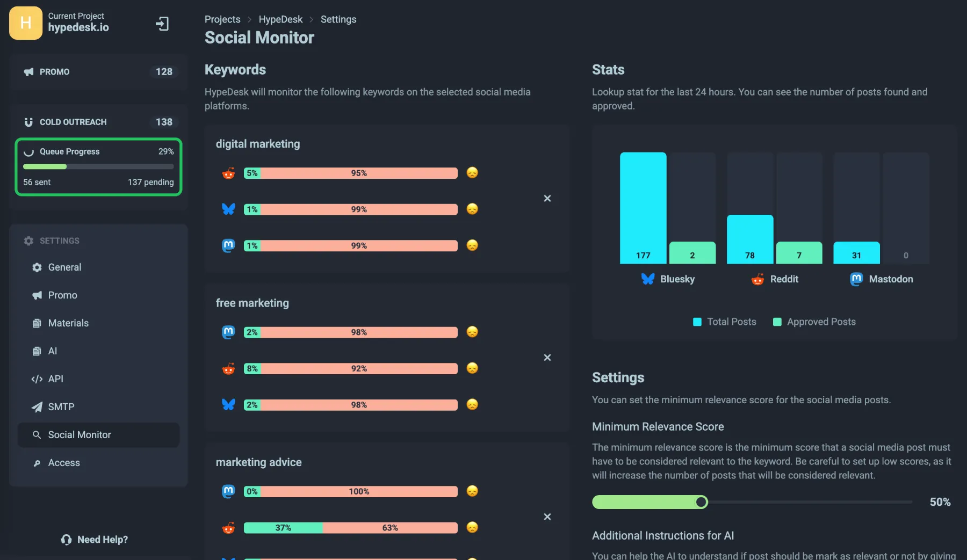Select the Bluesky butterfly icon next to 99% bar
This screenshot has width=967, height=560.
click(x=228, y=209)
